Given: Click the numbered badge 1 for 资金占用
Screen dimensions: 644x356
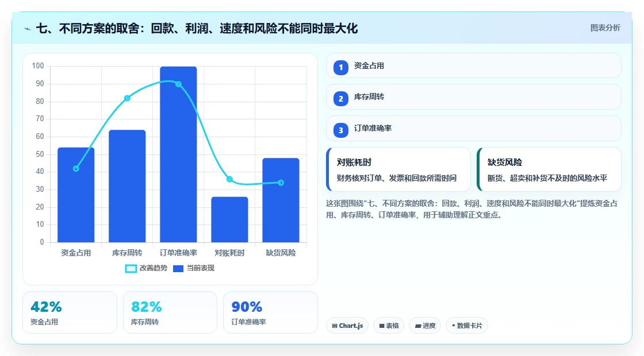Looking at the screenshot, I should pyautogui.click(x=340, y=67).
